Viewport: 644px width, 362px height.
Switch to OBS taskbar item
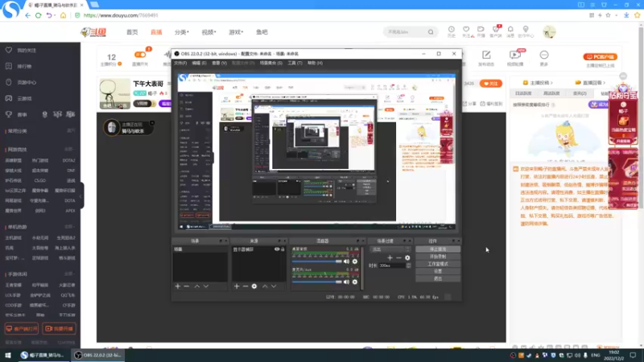98,355
